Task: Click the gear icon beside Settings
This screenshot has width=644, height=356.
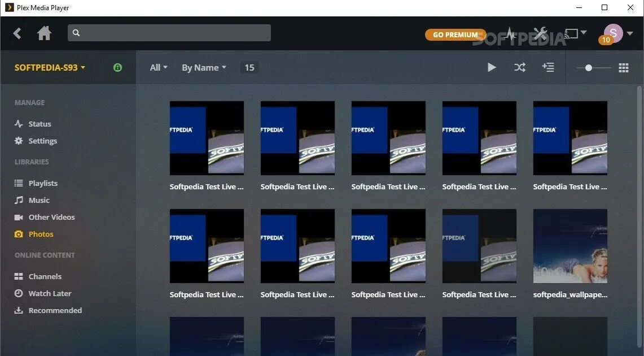Action: coord(19,141)
